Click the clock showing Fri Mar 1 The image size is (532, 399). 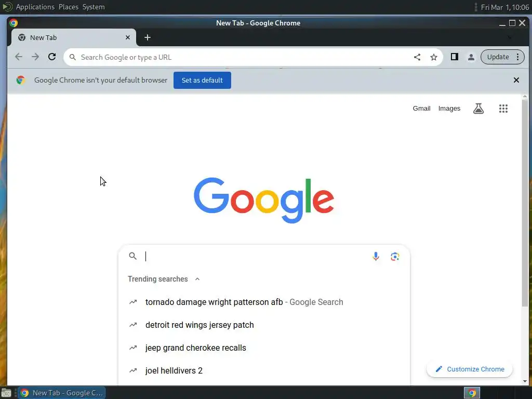pos(504,7)
